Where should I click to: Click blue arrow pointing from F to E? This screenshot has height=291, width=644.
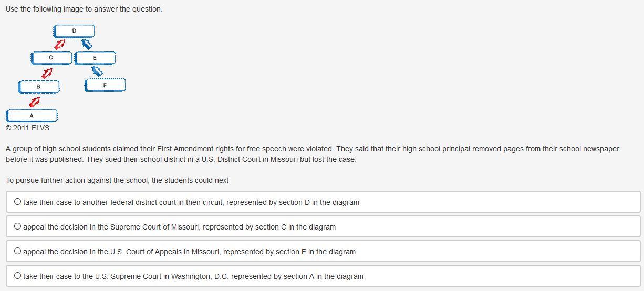coord(97,71)
